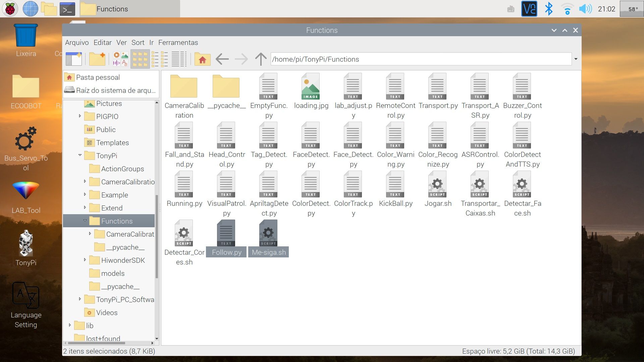Open new window toolbar icon
This screenshot has width=644, height=362.
(74, 59)
